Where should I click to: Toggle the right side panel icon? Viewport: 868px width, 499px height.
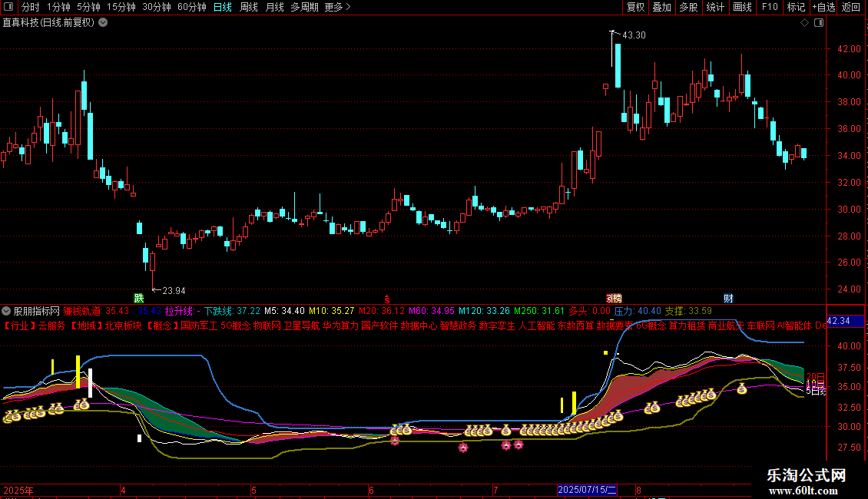click(819, 23)
